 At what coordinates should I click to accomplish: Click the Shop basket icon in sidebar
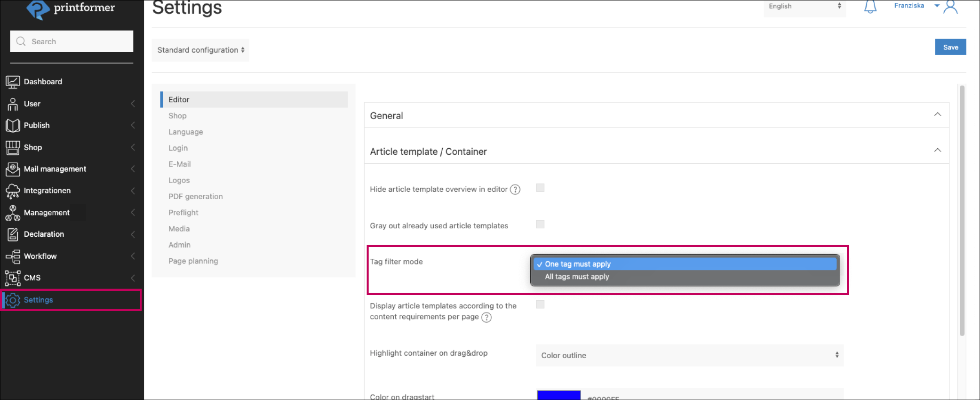tap(13, 147)
